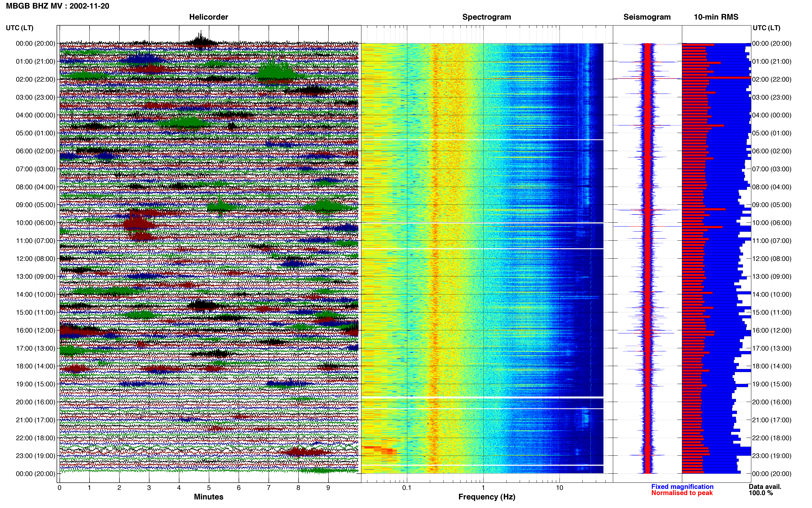Click left time label '21:00 (17:00)'
812x508 pixels.
point(36,420)
